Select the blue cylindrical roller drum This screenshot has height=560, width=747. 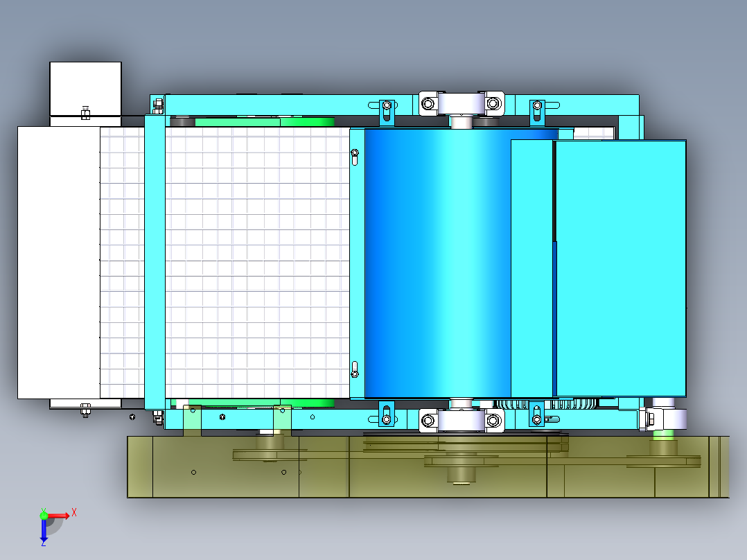[x=437, y=263]
